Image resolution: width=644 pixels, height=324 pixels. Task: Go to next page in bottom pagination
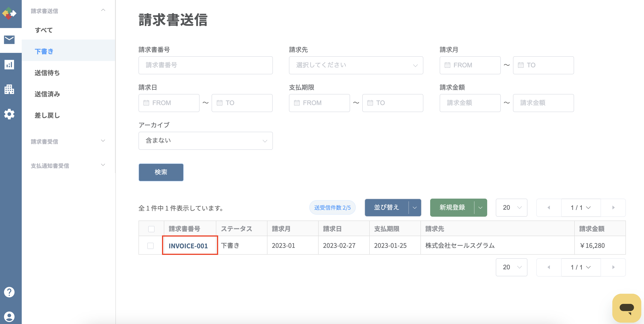pos(613,267)
